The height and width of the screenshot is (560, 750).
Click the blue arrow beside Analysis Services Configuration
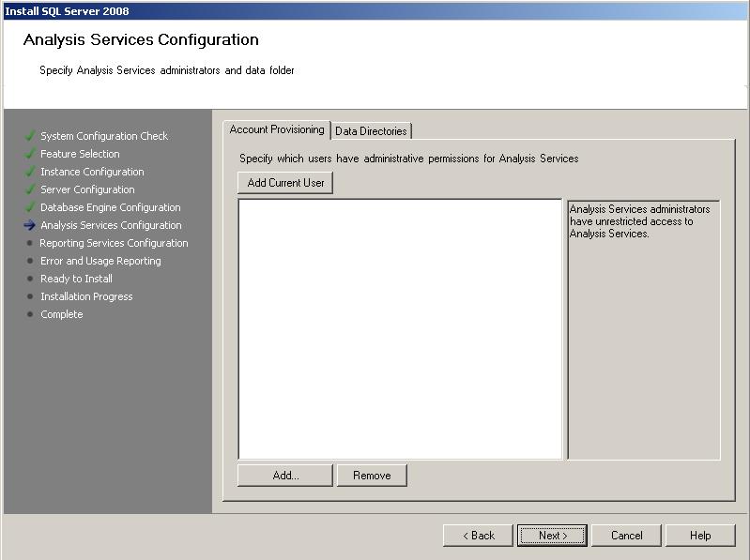[30, 225]
